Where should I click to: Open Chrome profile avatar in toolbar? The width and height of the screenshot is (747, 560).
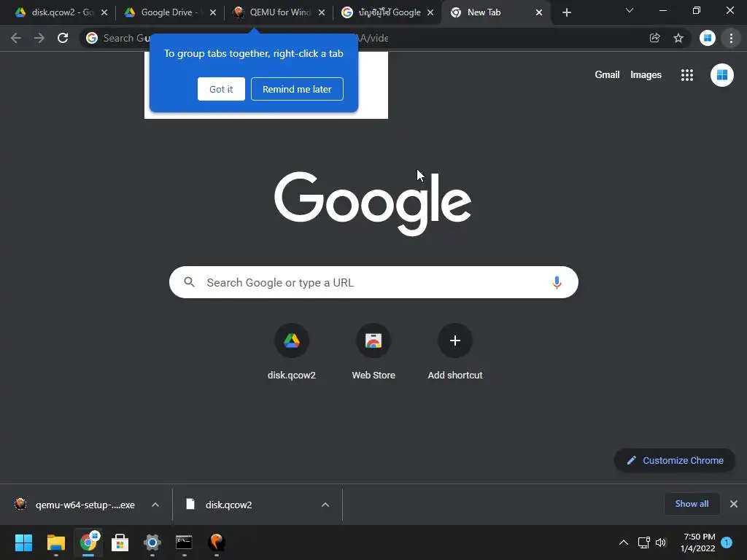point(708,38)
